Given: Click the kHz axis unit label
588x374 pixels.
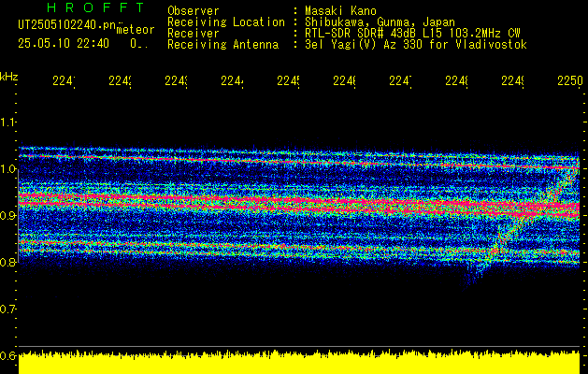Looking at the screenshot, I should pos(9,77).
